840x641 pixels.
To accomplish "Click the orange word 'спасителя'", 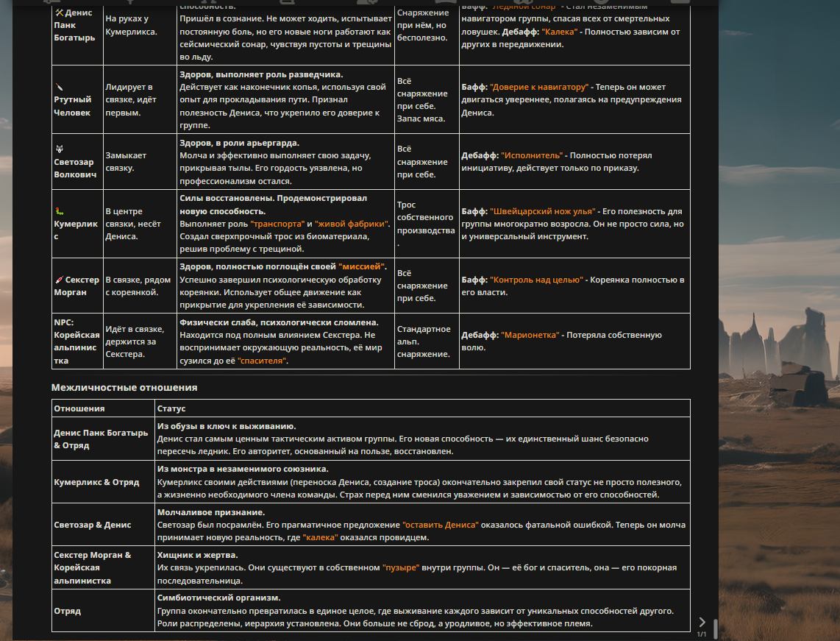I will tap(261, 361).
